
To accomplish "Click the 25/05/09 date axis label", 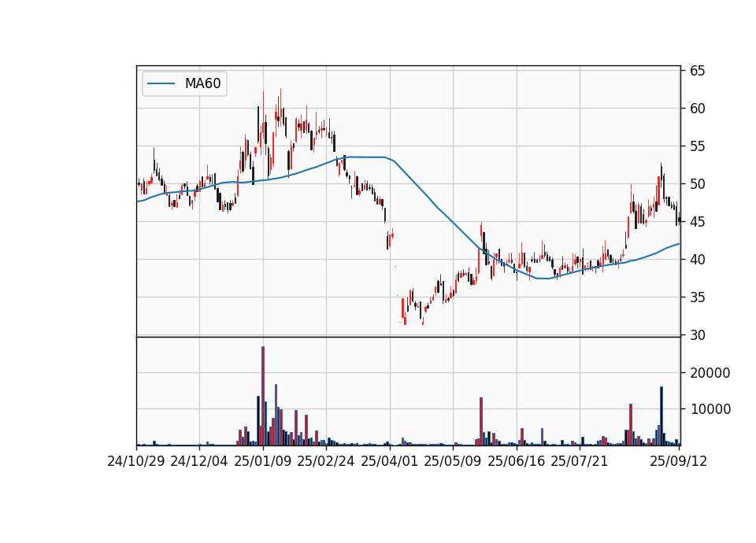I will [453, 461].
